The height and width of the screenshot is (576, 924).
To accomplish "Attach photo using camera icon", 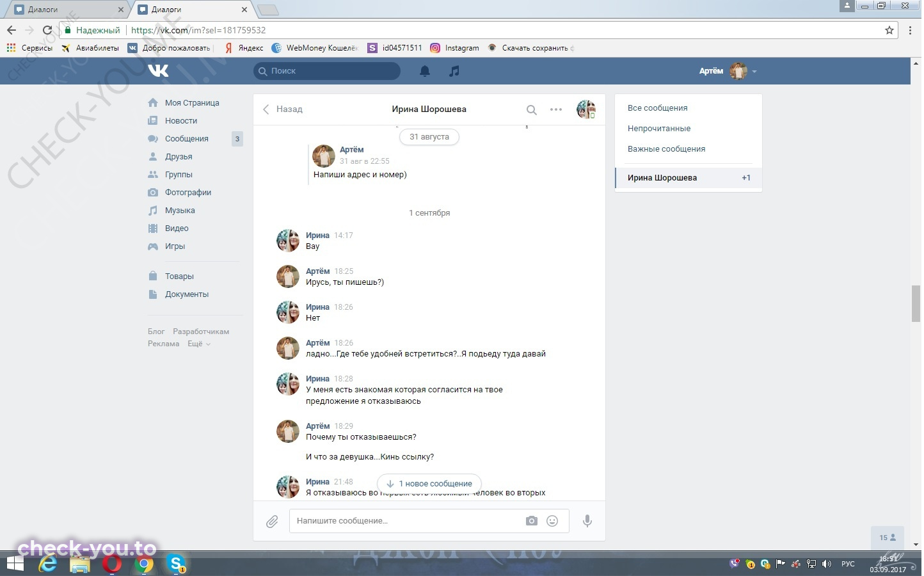I will 532,521.
